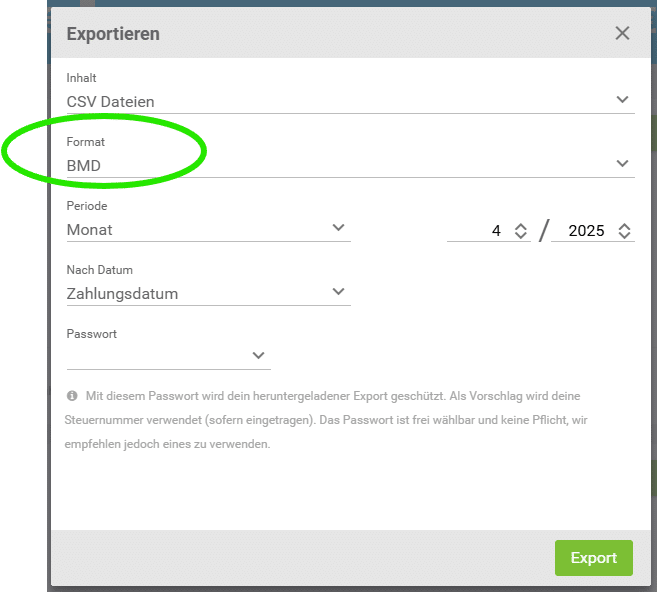
Task: Open the Zahlungsdatum date type dropdown
Action: [x=208, y=294]
